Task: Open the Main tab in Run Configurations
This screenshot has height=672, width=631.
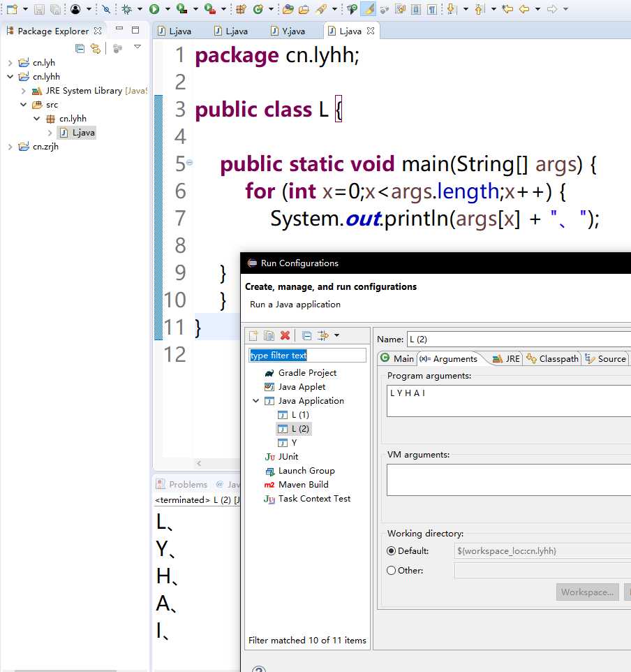Action: pyautogui.click(x=398, y=359)
